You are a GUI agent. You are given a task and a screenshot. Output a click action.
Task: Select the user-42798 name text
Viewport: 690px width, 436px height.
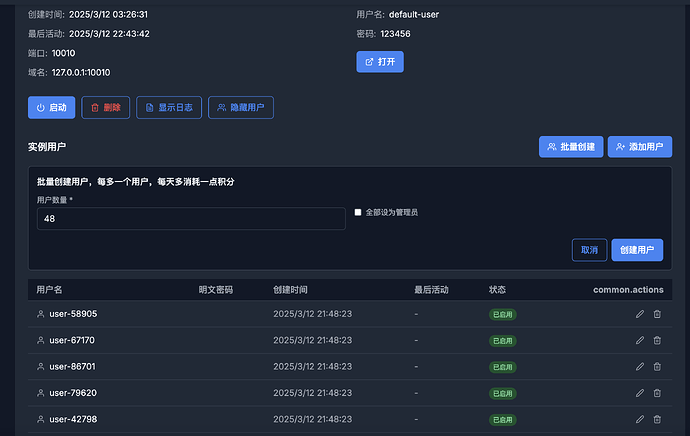click(x=73, y=419)
